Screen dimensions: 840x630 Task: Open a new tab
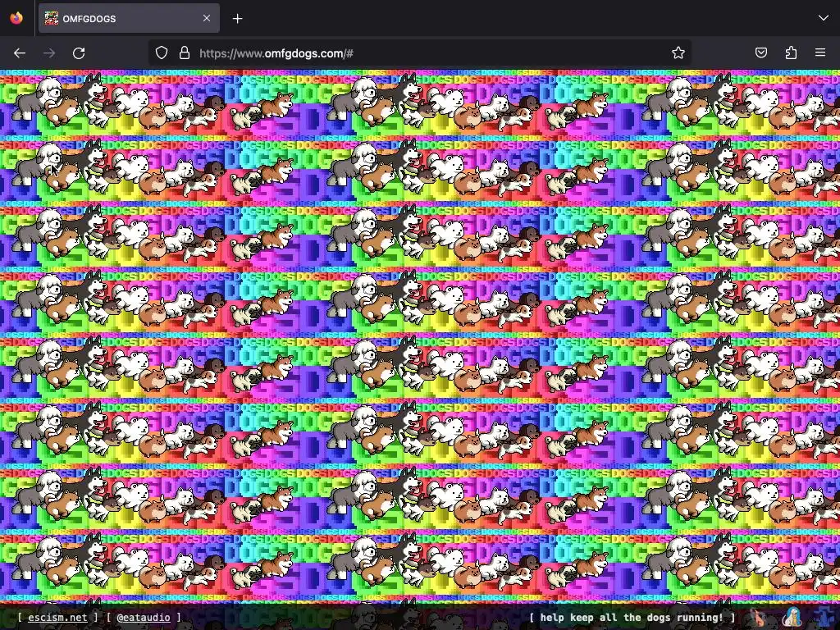(x=237, y=19)
